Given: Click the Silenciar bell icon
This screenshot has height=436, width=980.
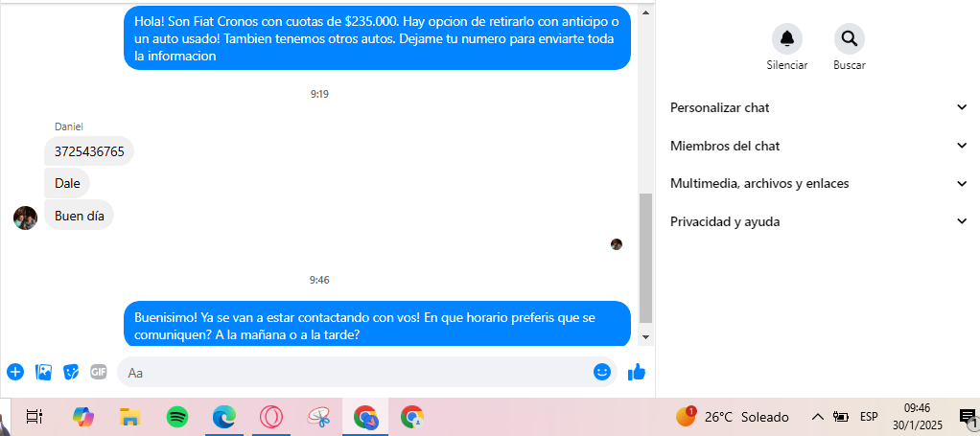Looking at the screenshot, I should pyautogui.click(x=787, y=38).
